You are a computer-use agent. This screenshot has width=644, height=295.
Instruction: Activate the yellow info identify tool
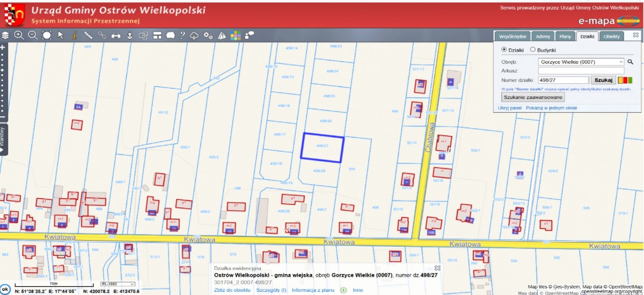tap(75, 35)
